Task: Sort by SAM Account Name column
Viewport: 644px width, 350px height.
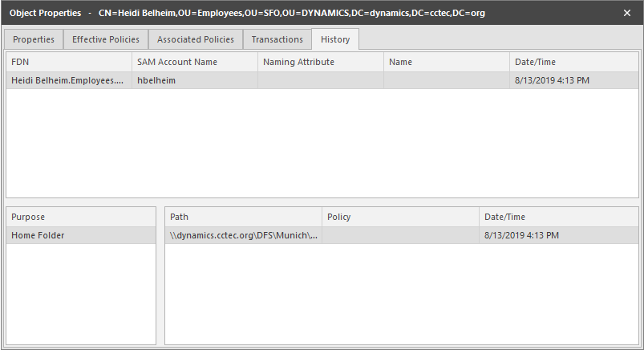Action: pos(195,62)
